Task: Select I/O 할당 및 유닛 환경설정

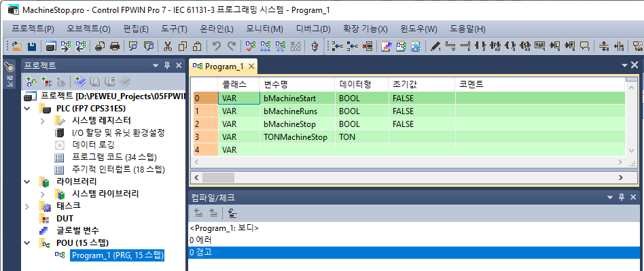Action: 118,133
